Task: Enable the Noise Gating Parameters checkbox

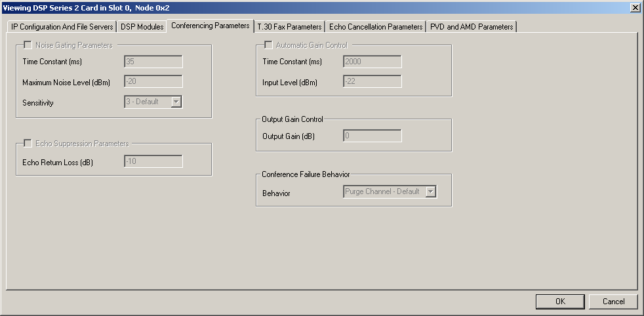Action: (x=28, y=45)
